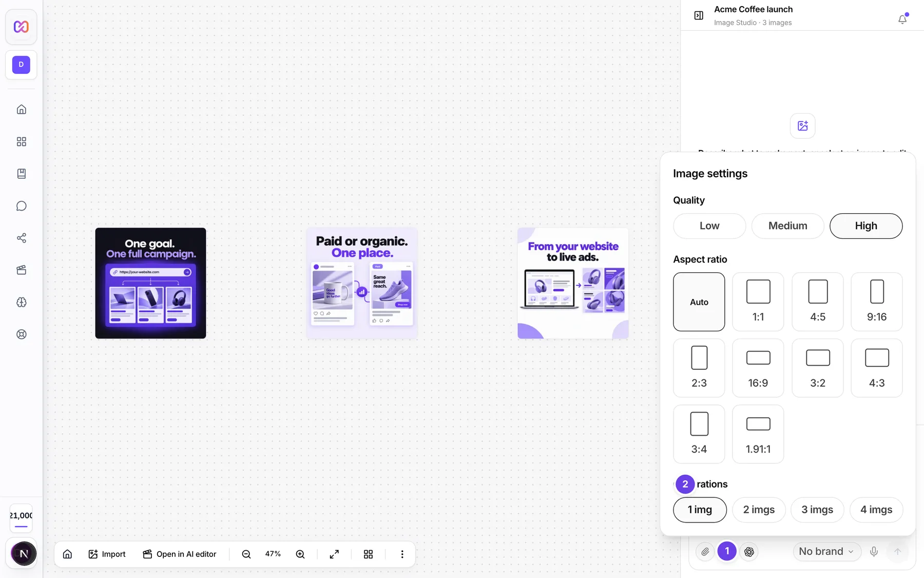
Task: Set quality to High
Action: (x=866, y=226)
